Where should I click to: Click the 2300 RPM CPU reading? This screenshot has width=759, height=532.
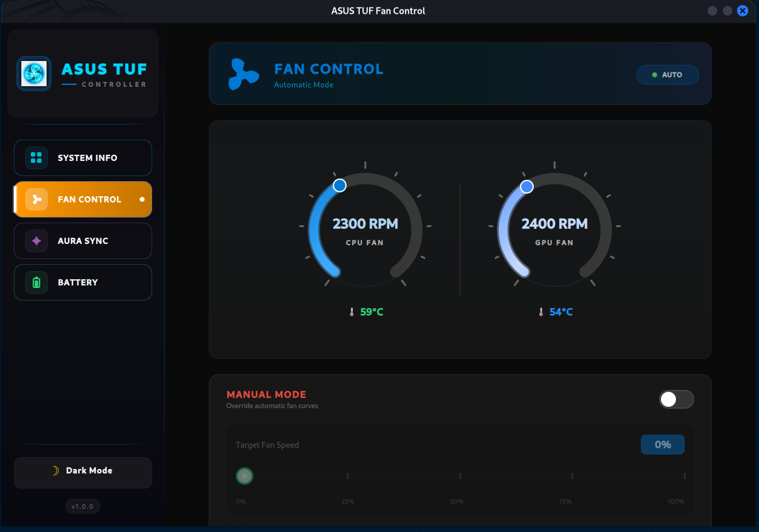(365, 224)
